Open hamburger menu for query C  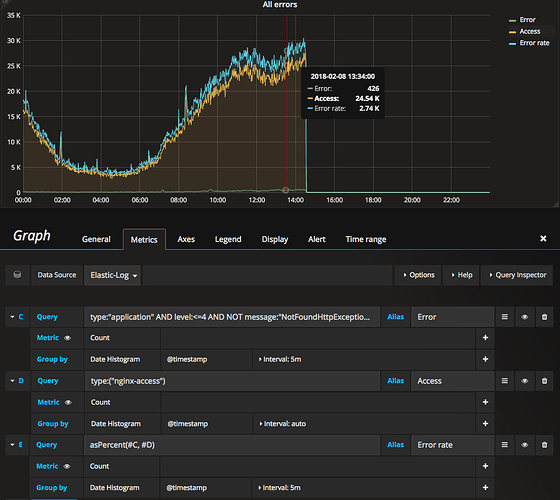point(505,317)
